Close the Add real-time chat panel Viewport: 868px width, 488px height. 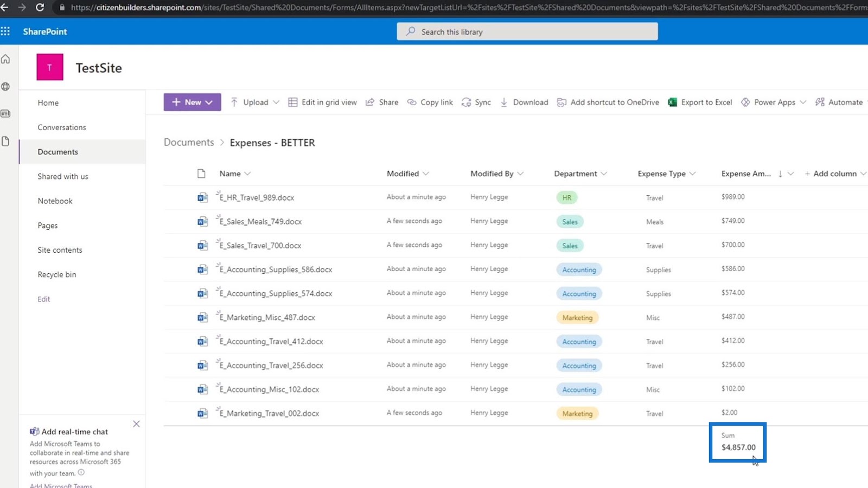[x=136, y=424]
